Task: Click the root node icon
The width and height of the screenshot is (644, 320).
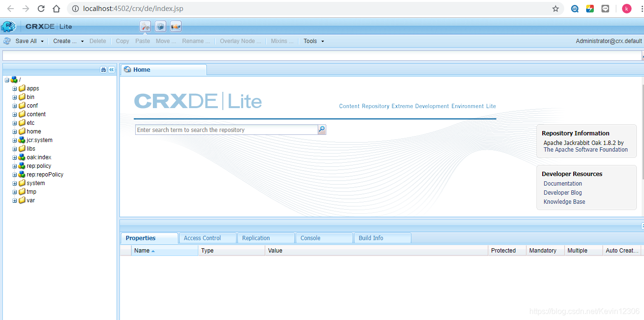Action: pos(14,80)
